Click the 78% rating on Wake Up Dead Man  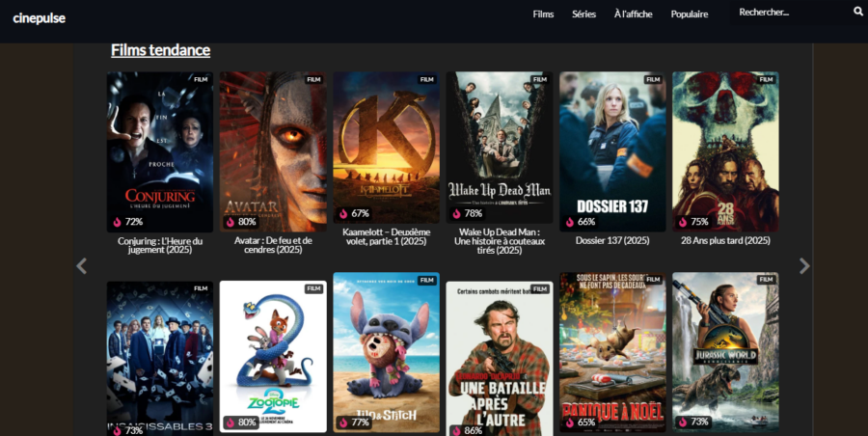(474, 214)
